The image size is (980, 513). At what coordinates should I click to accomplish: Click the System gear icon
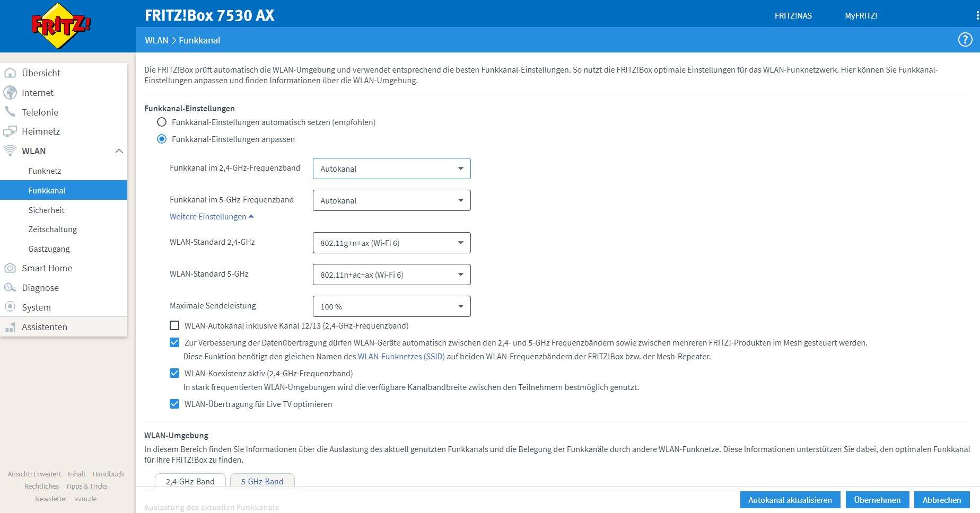[10, 307]
